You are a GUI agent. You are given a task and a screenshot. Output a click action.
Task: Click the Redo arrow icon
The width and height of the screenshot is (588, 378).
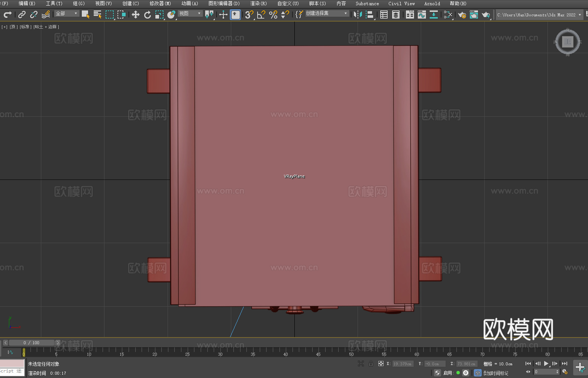click(x=7, y=14)
